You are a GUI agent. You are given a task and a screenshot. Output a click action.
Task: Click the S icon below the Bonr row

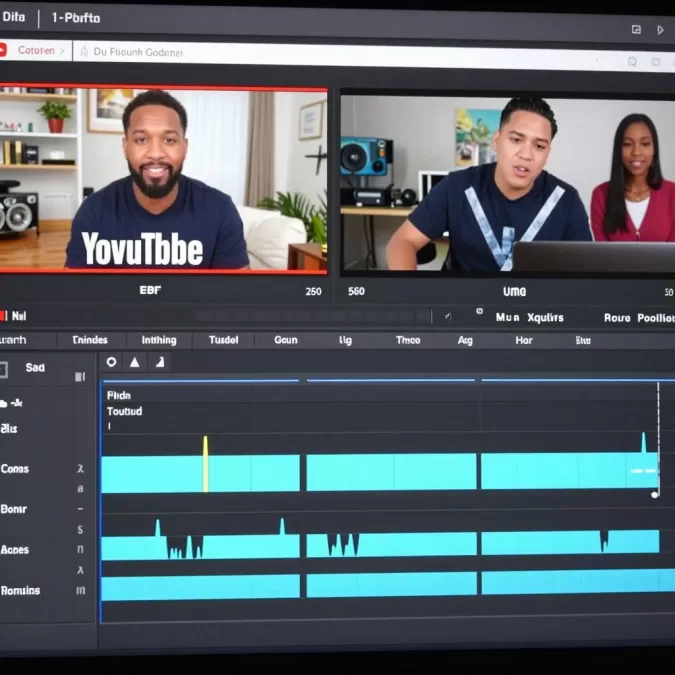pos(80,529)
